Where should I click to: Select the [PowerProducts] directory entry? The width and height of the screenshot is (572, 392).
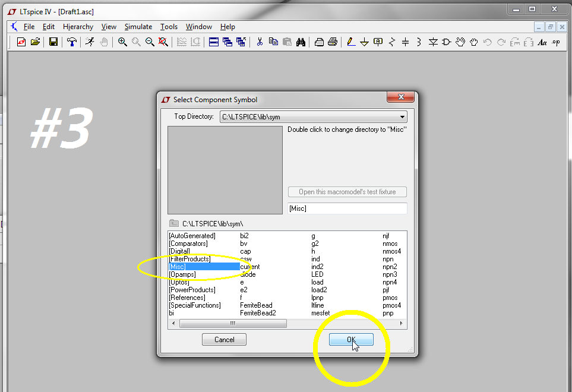pos(192,290)
